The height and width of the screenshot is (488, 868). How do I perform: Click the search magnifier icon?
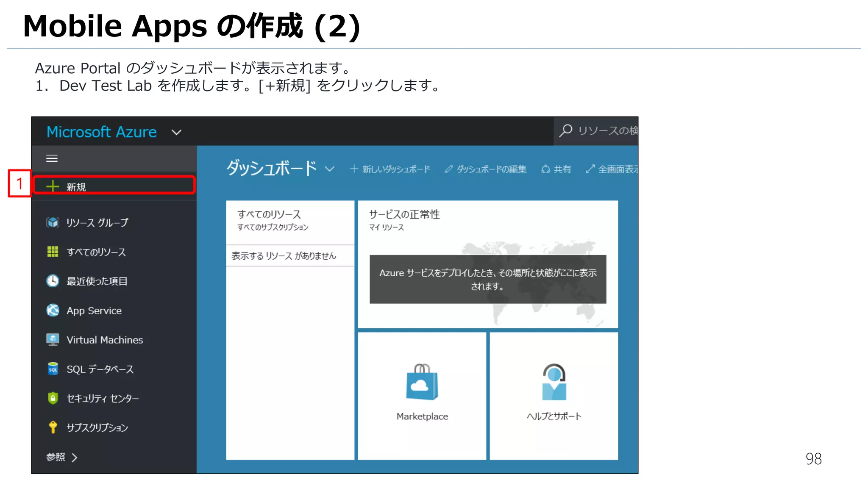(565, 131)
